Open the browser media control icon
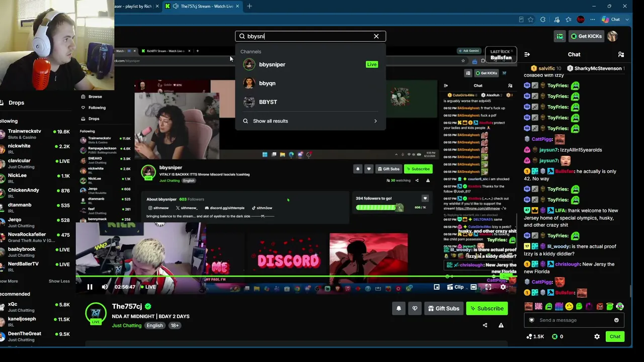Screen dimensions: 644x362 (556, 20)
